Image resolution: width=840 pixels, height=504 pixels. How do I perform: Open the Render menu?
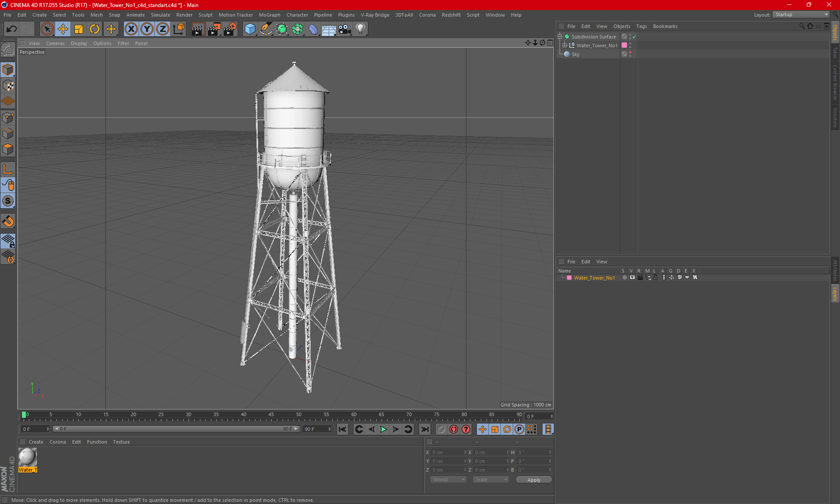[x=184, y=15]
